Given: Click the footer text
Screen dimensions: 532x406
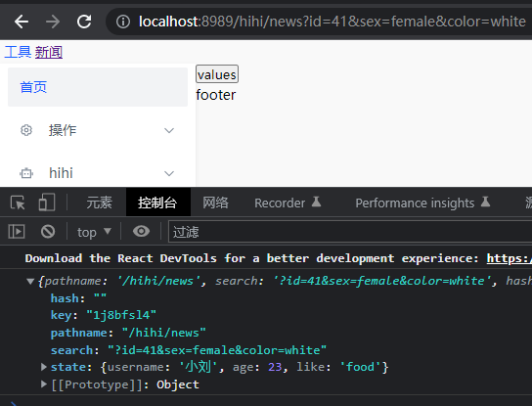Looking at the screenshot, I should click(216, 95).
